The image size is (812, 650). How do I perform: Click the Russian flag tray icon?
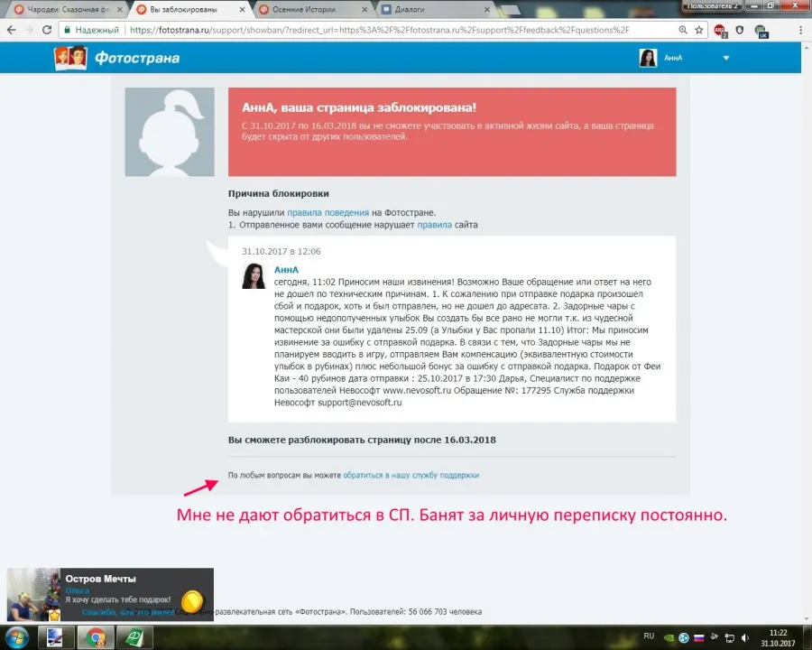[x=698, y=638]
